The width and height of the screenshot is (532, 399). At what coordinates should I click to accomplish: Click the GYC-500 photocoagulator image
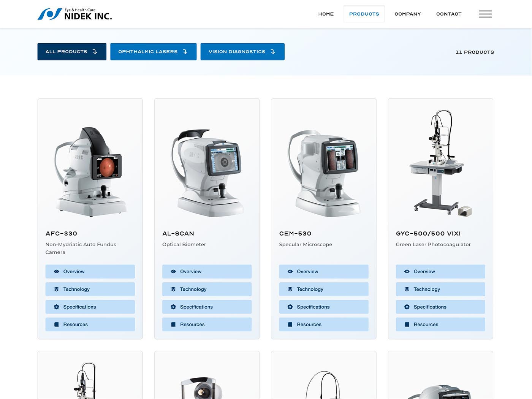pyautogui.click(x=441, y=163)
